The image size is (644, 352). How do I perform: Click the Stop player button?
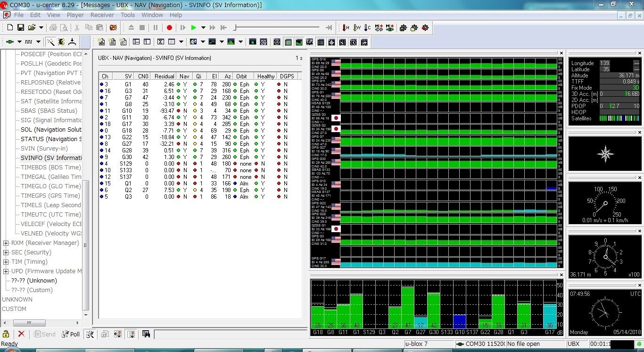click(142, 28)
